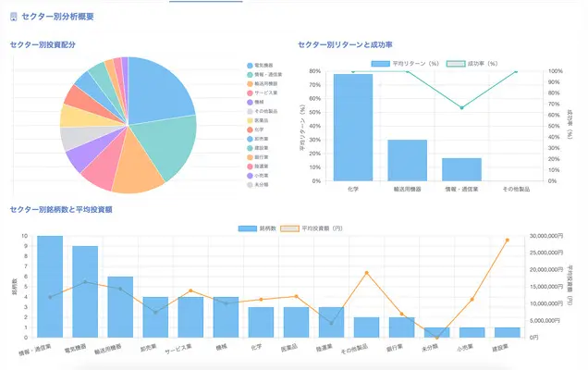Click the 情報・通信業 stock count bar
This screenshot has width=588, height=370.
coord(50,287)
